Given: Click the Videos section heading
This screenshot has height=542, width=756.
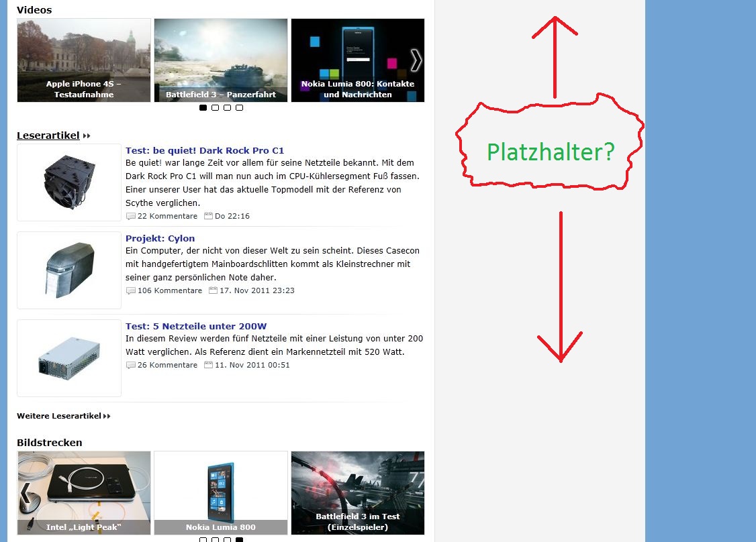Looking at the screenshot, I should pos(34,9).
